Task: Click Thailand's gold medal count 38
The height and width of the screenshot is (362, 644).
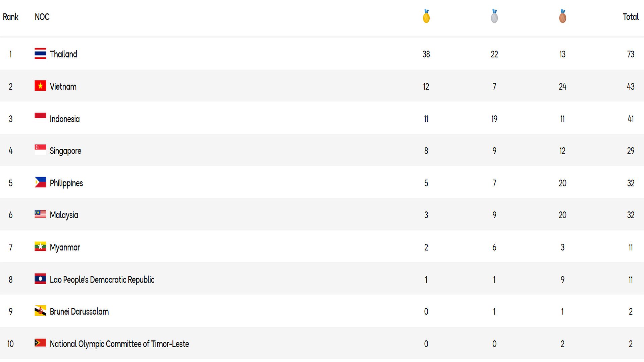Action: [426, 54]
